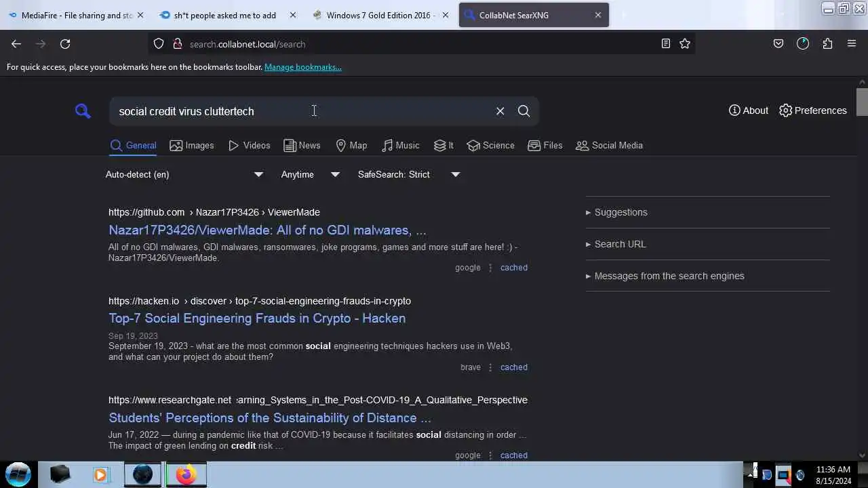The height and width of the screenshot is (488, 868).
Task: Open the Auto-detect (en) language dropdown
Action: (184, 174)
